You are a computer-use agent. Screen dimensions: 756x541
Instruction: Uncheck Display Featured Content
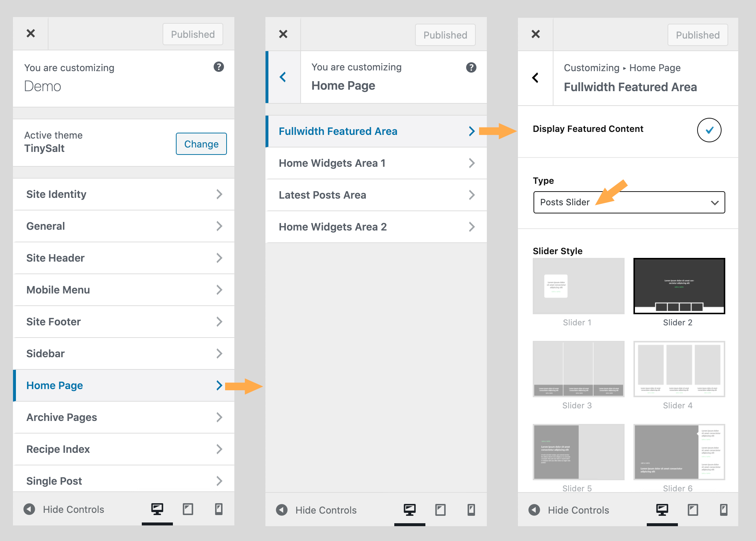point(709,130)
